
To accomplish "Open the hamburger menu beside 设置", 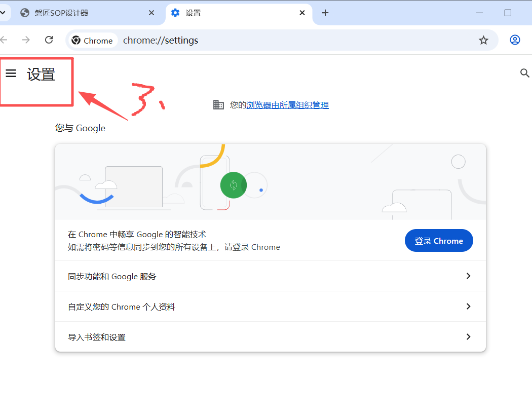I will coord(11,73).
